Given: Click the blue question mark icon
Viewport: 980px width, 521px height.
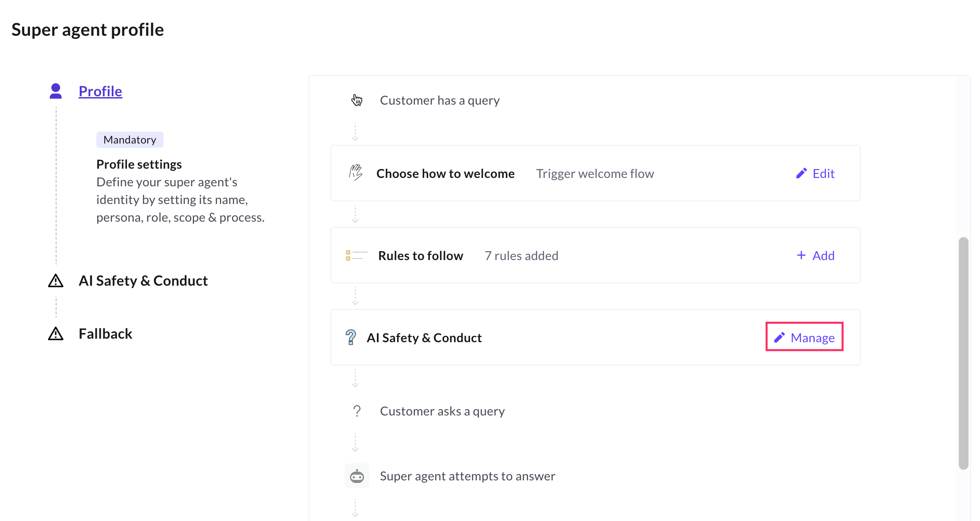Looking at the screenshot, I should coord(351,337).
